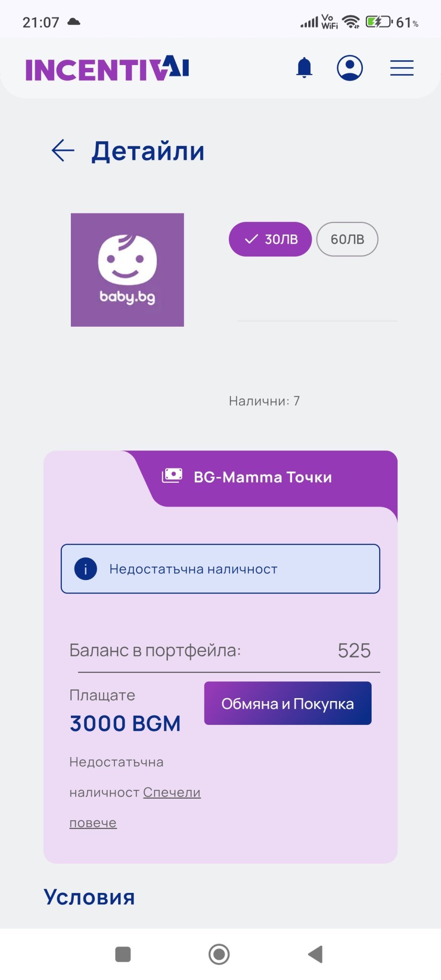The height and width of the screenshot is (980, 441).
Task: Open the hamburger menu
Action: (401, 68)
